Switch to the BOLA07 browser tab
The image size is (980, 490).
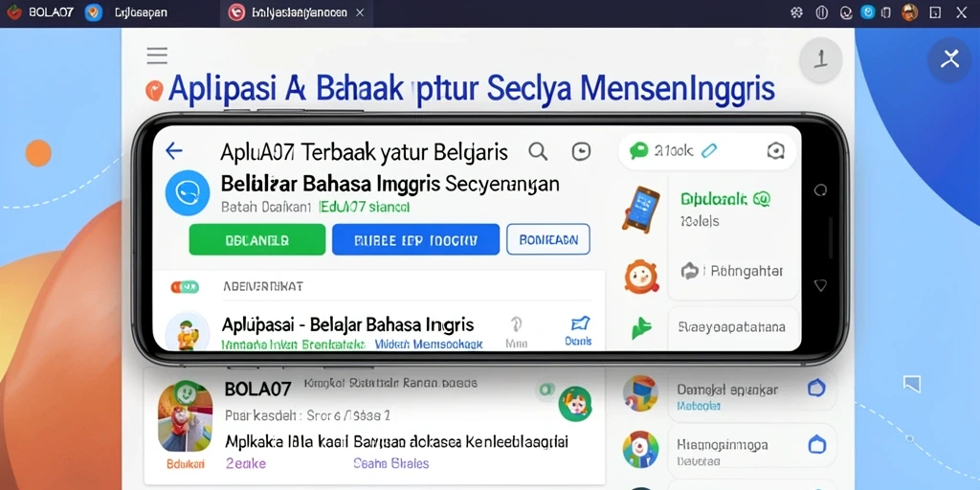click(39, 12)
